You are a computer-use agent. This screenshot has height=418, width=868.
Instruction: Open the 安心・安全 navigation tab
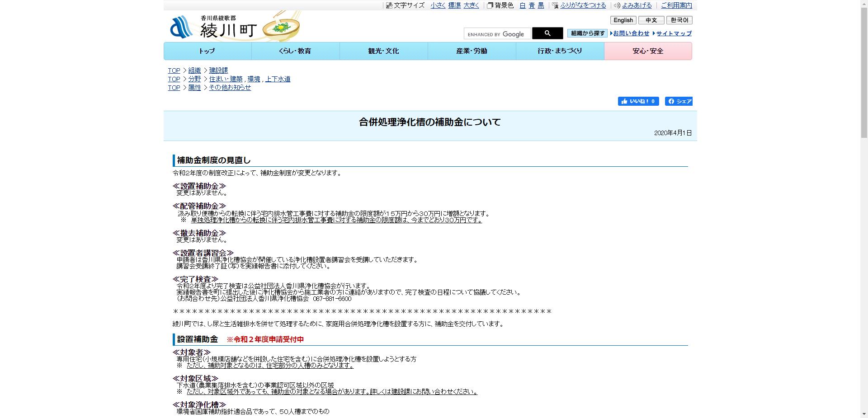[648, 51]
